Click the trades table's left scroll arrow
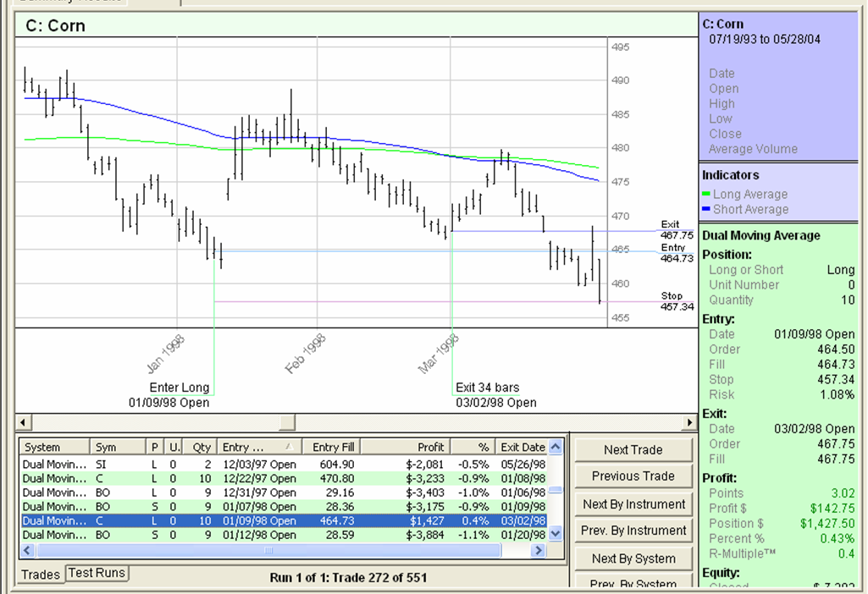 pyautogui.click(x=25, y=550)
